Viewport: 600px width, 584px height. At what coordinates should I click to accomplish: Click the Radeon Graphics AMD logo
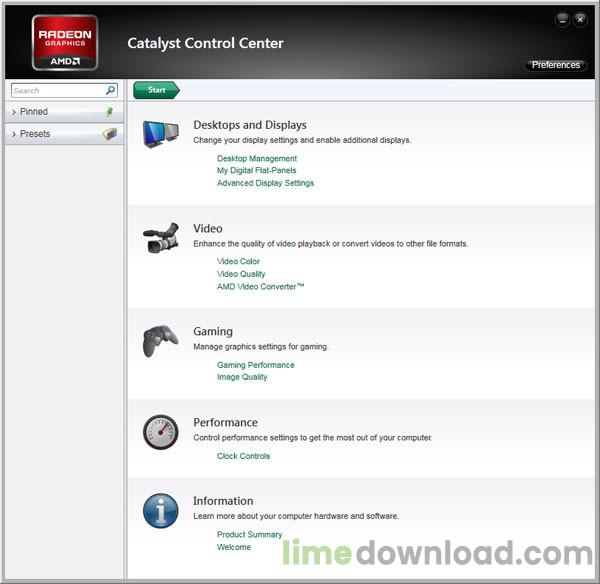(x=65, y=42)
